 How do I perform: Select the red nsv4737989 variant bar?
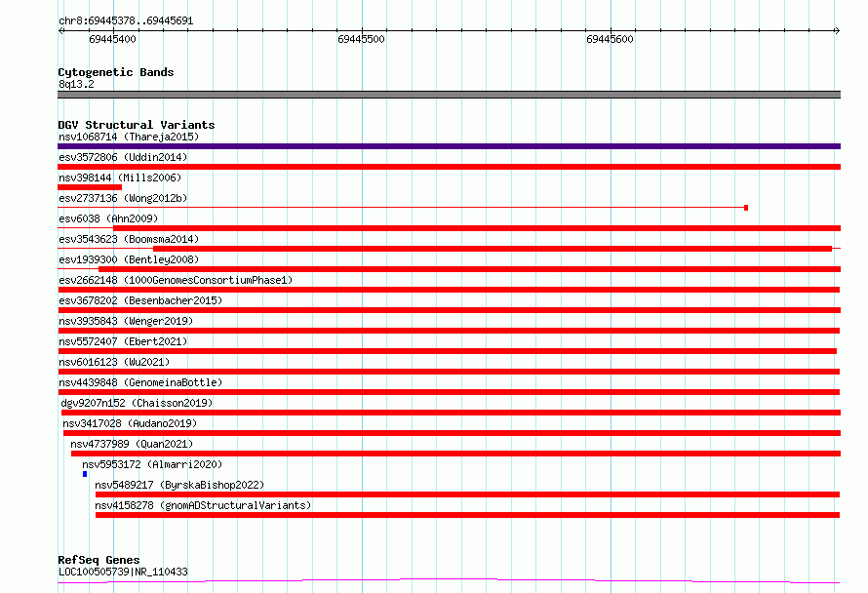click(x=455, y=454)
